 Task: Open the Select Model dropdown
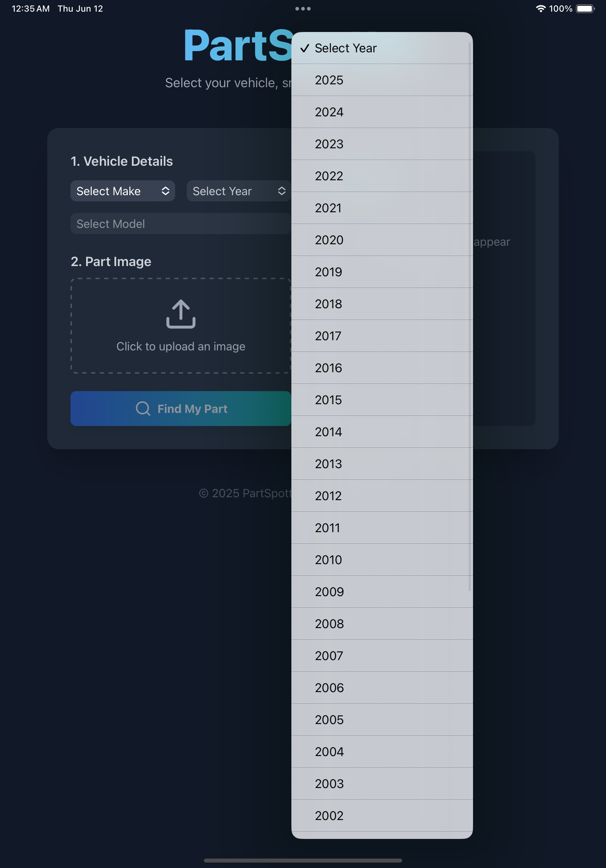coord(180,224)
